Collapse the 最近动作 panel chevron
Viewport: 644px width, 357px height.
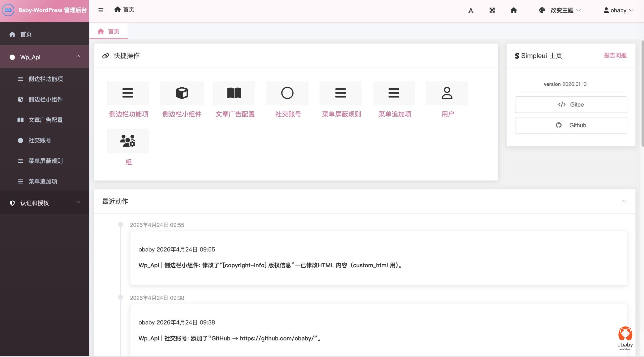[624, 201]
